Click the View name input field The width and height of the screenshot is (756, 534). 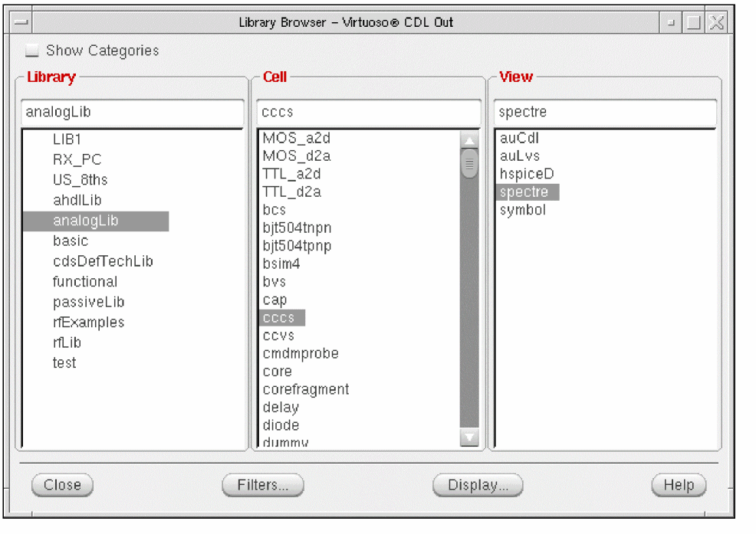click(x=605, y=112)
